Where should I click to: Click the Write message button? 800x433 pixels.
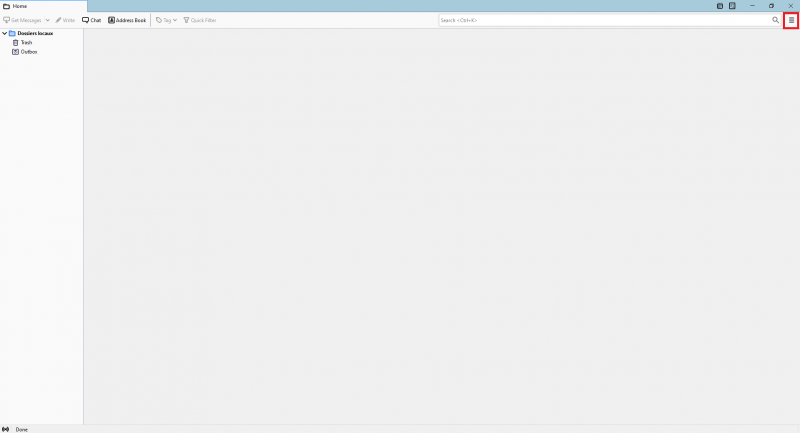click(x=65, y=20)
